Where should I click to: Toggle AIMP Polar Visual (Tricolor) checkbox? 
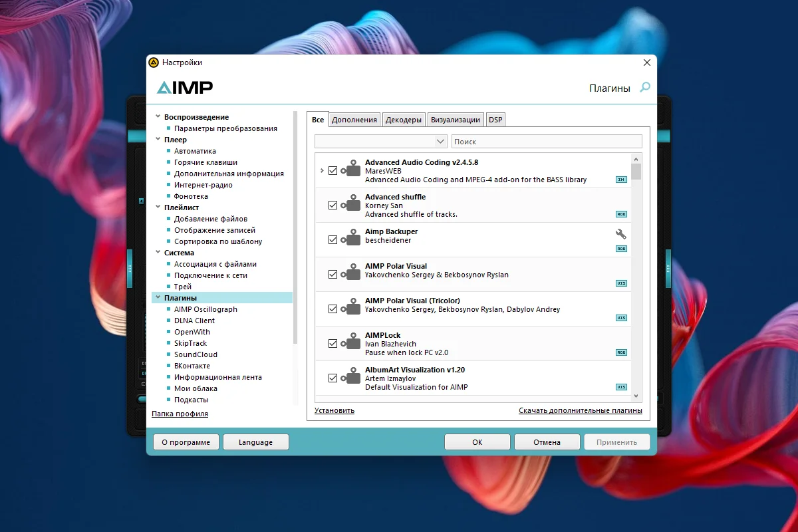[333, 309]
